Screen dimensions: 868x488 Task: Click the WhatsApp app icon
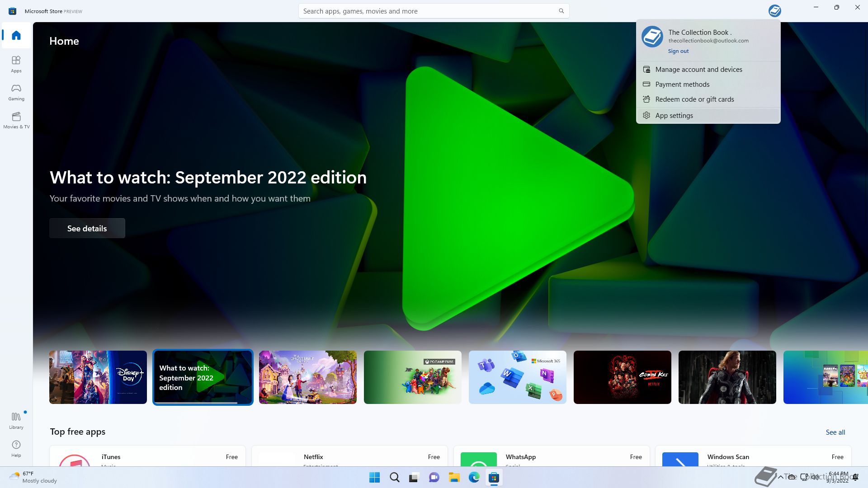[479, 459]
